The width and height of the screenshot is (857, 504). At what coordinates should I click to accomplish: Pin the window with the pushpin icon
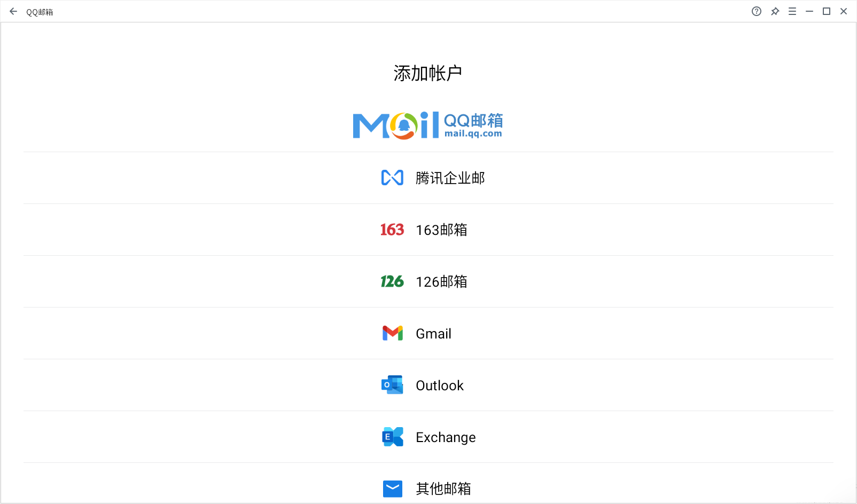pos(775,11)
